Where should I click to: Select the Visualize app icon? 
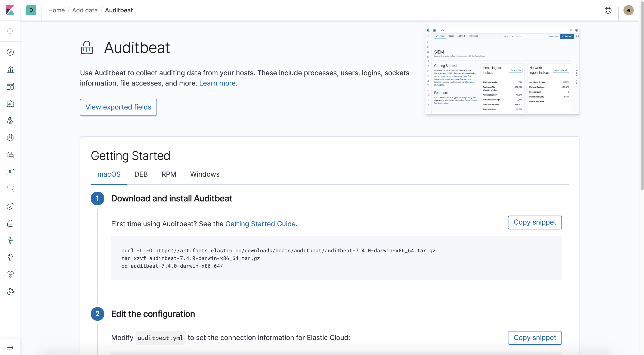coord(10,69)
